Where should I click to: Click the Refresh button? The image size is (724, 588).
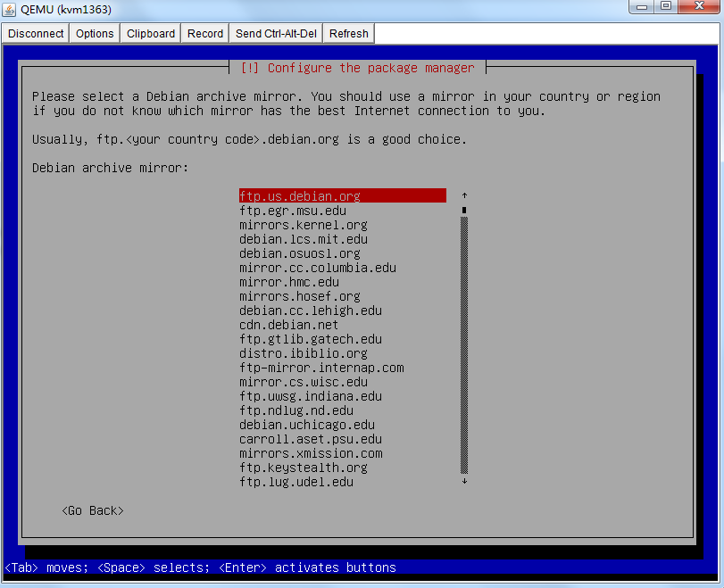click(x=349, y=34)
